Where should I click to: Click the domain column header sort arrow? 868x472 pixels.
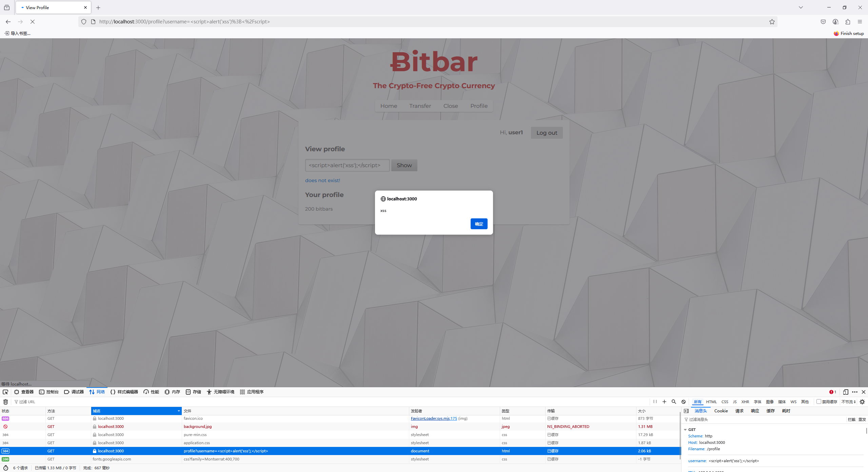179,411
